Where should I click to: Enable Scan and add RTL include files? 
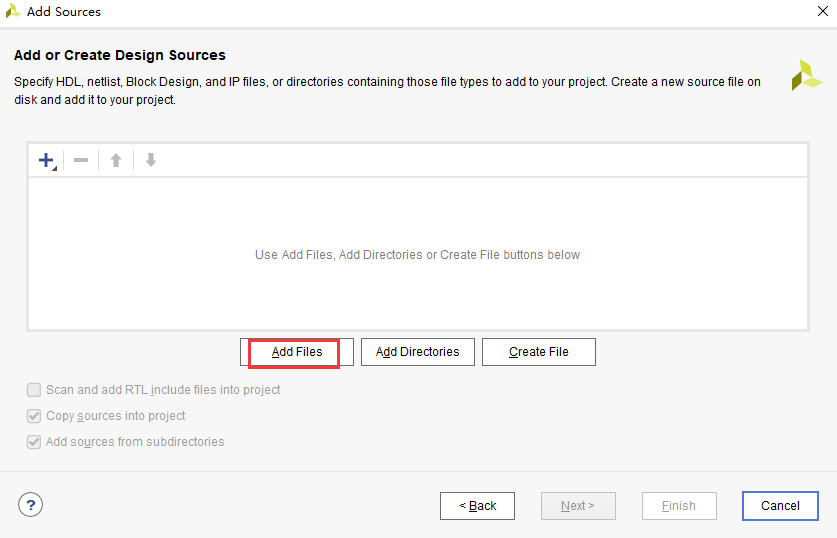click(x=35, y=390)
